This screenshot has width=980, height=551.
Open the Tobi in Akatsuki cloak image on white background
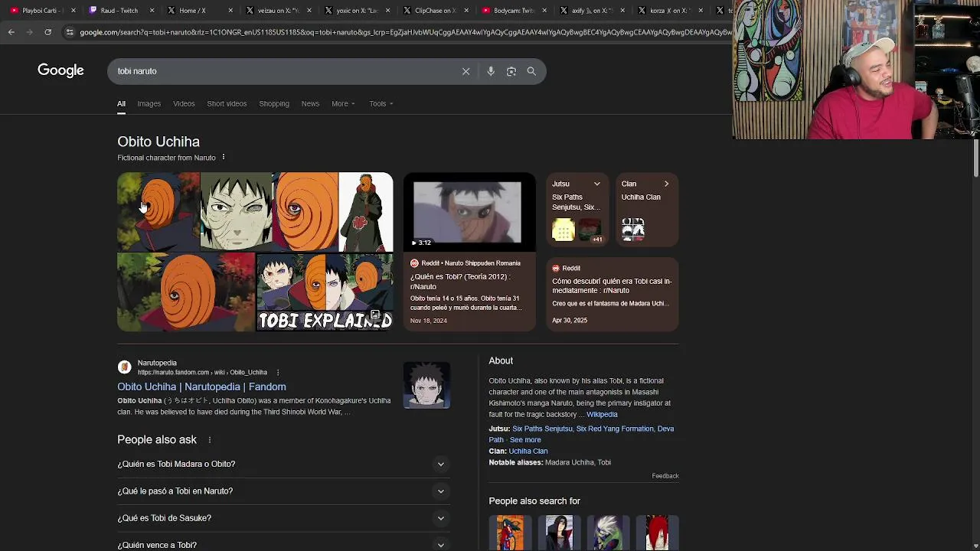pos(366,212)
